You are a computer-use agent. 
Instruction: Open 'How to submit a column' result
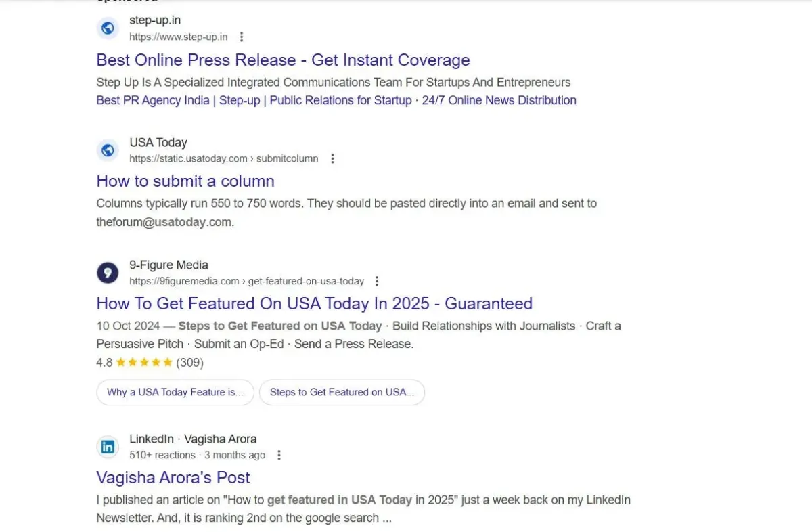tap(185, 181)
